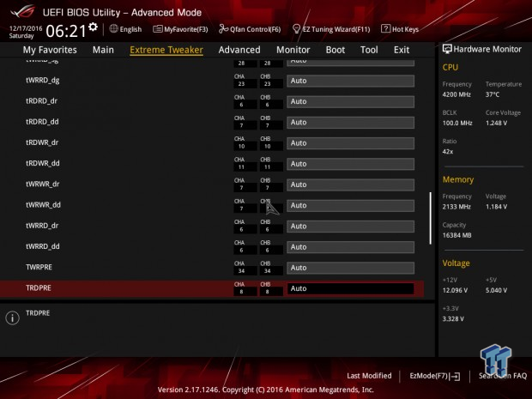
Task: Click the ROG logo icon
Action: (x=23, y=12)
